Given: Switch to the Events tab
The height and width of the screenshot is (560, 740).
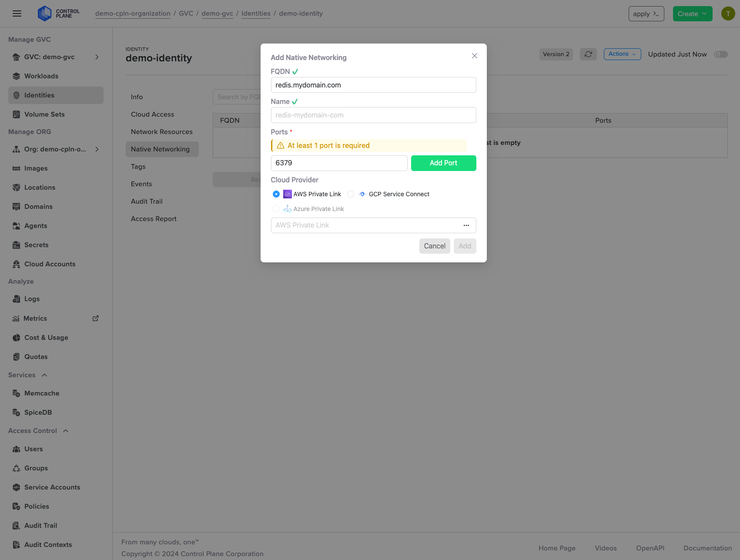Looking at the screenshot, I should [141, 184].
